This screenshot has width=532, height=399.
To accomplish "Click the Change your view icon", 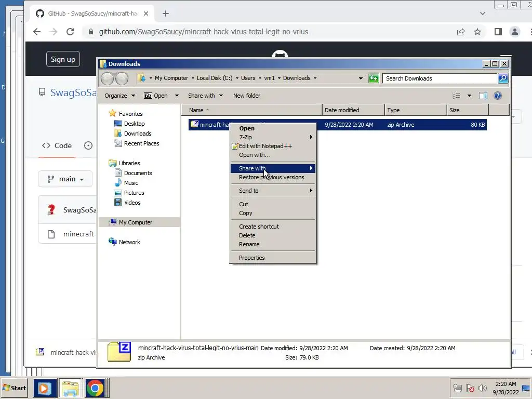I will tap(457, 96).
